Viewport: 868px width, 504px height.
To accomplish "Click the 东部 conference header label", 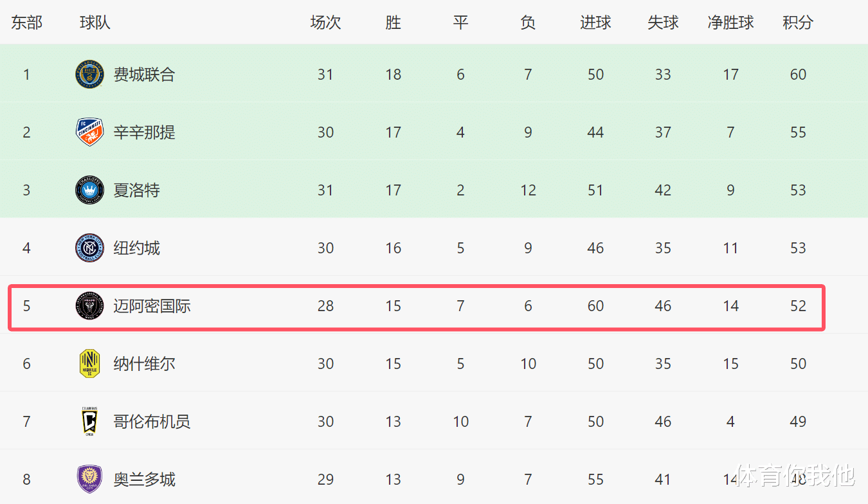I will [x=26, y=22].
